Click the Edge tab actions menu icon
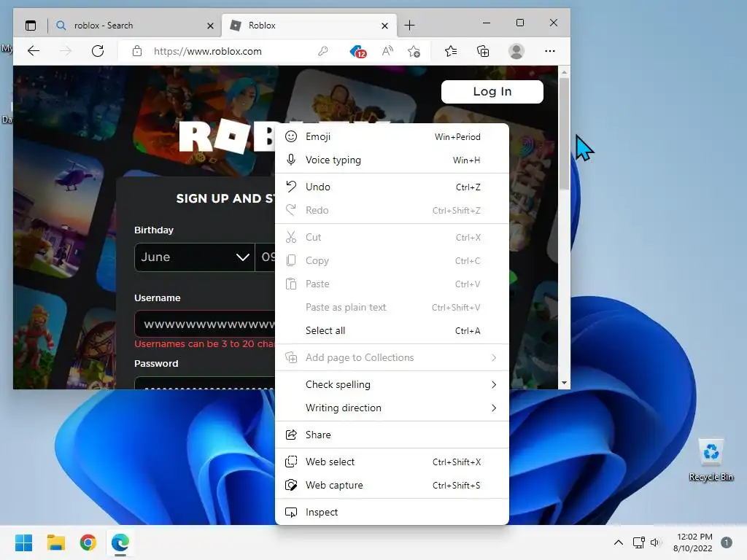The height and width of the screenshot is (560, 747). 31,26
